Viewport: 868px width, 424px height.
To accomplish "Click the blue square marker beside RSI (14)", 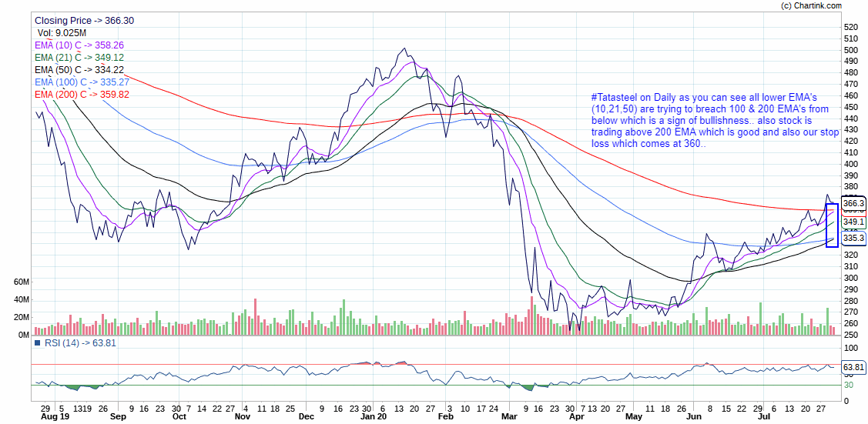I will tap(38, 343).
